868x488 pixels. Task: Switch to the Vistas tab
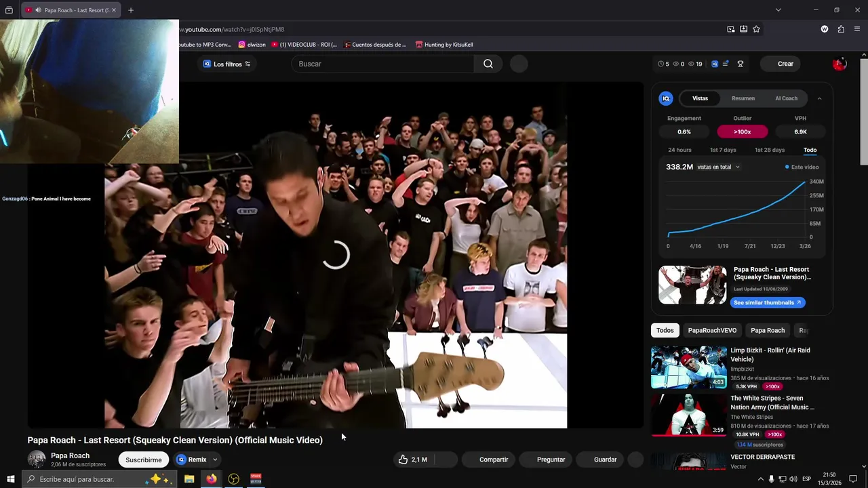[x=700, y=98]
